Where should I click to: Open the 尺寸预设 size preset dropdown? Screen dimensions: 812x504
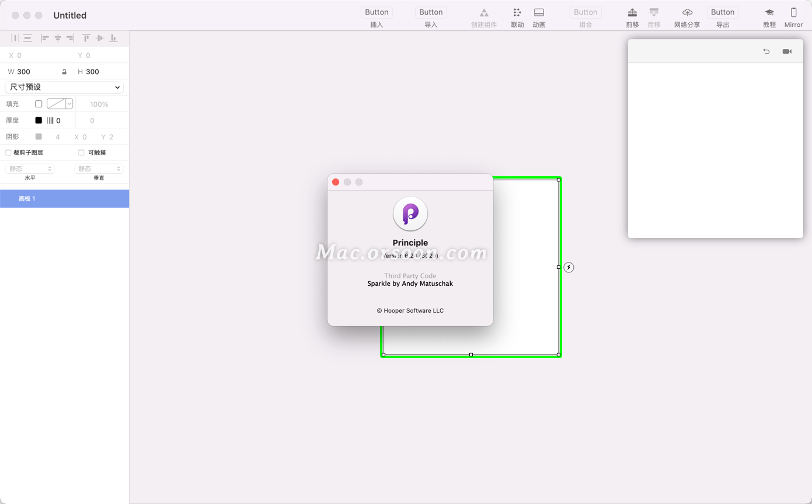[64, 87]
